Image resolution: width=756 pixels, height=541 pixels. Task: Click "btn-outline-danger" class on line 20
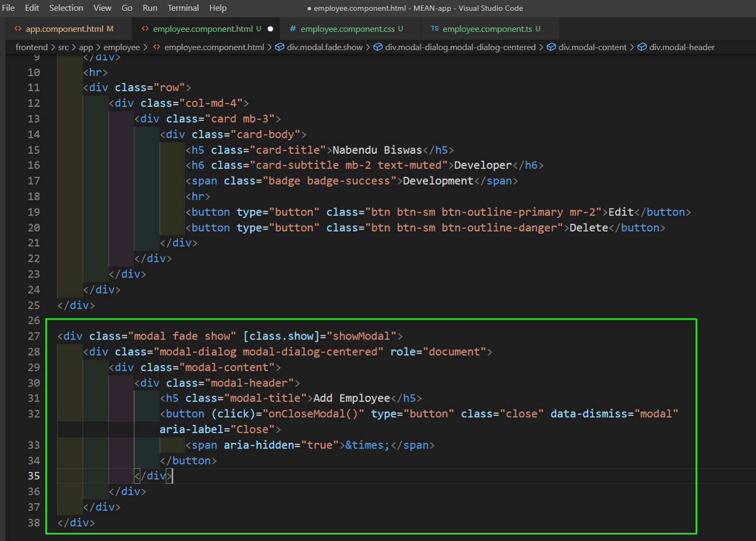click(499, 228)
